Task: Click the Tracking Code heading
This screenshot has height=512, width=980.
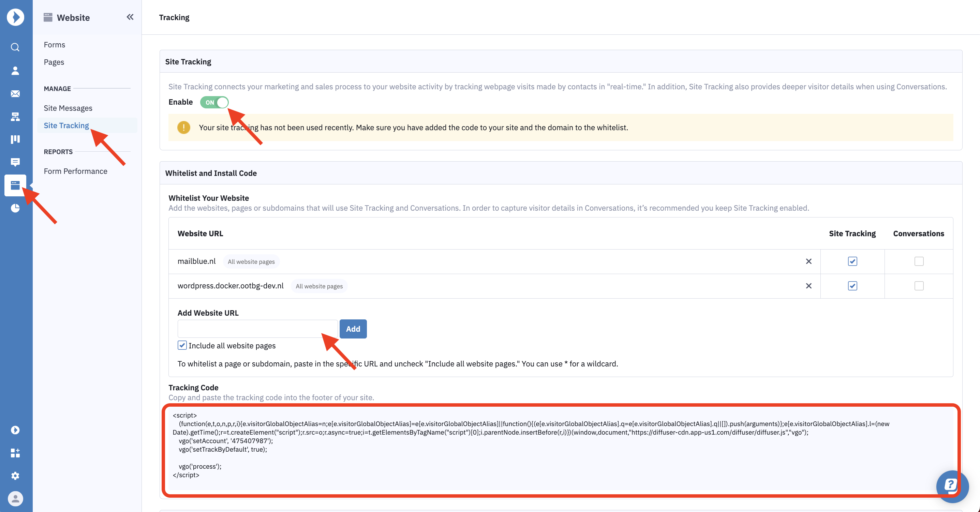Action: pyautogui.click(x=193, y=388)
